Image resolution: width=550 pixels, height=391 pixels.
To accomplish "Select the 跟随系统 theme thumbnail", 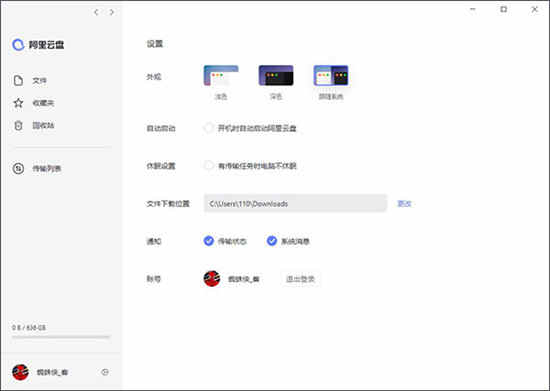I will click(x=331, y=75).
